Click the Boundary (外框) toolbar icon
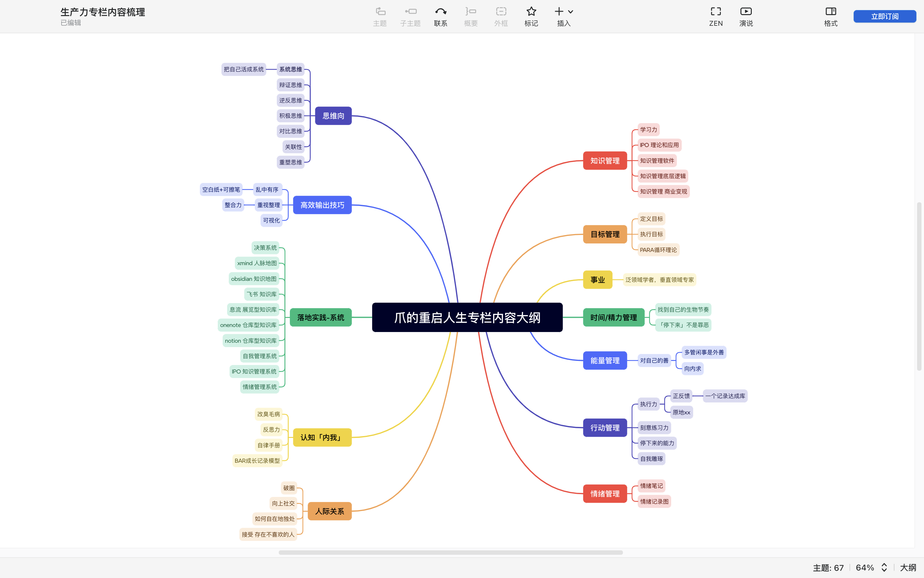Screen dimensions: 924x578 [x=501, y=12]
